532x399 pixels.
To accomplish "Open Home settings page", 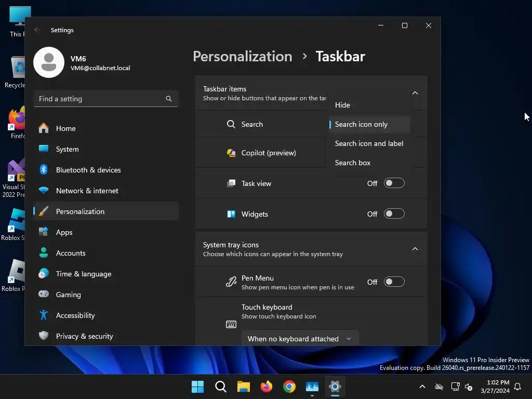I will (x=106, y=128).
